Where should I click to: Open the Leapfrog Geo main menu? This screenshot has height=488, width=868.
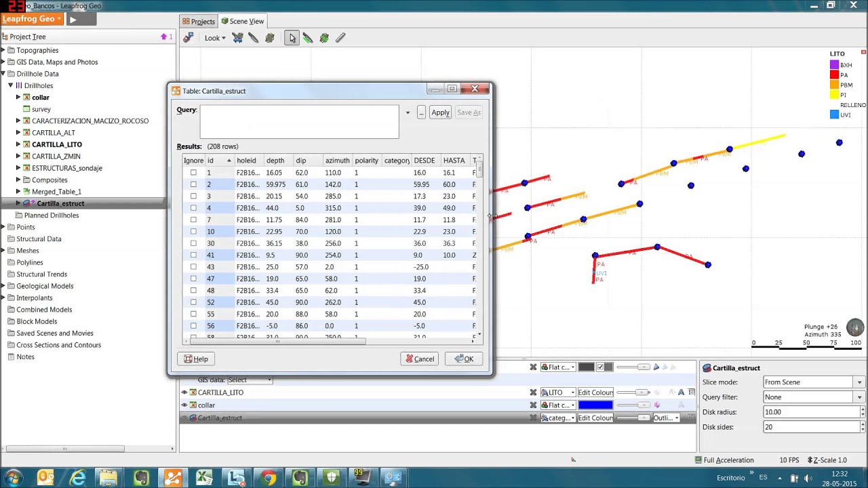[32, 20]
